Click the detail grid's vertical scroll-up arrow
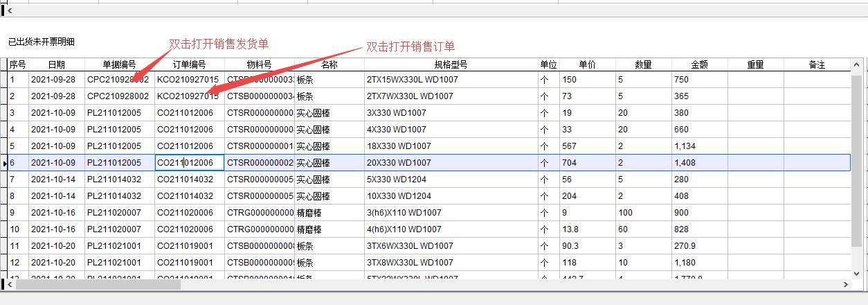This screenshot has height=305, width=868. pos(857,65)
